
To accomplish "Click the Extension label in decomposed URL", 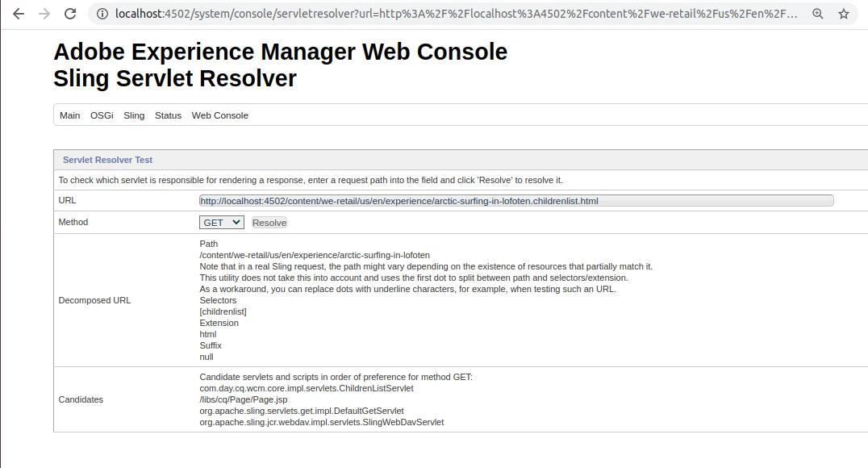I will pos(219,323).
